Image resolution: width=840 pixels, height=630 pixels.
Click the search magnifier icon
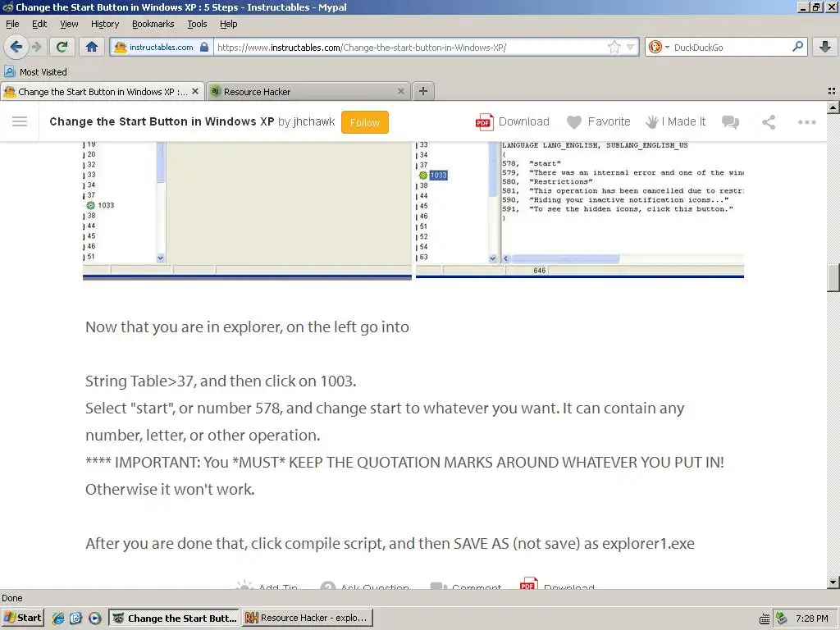click(797, 47)
